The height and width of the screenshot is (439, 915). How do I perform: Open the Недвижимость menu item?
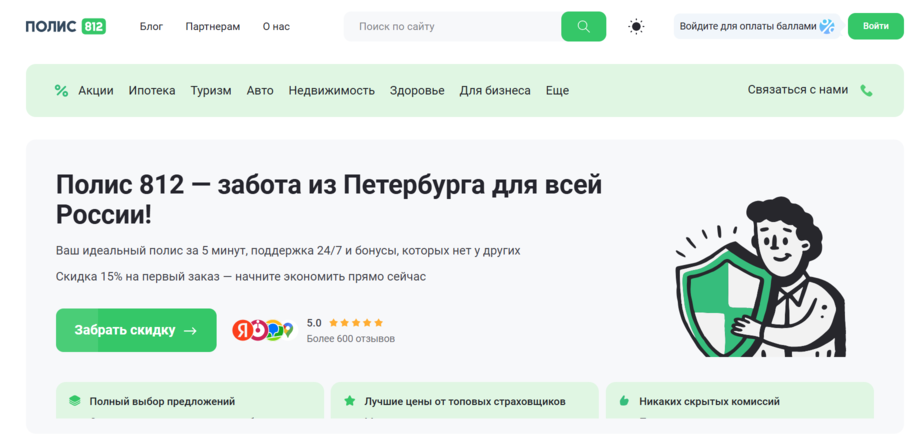[x=331, y=90]
